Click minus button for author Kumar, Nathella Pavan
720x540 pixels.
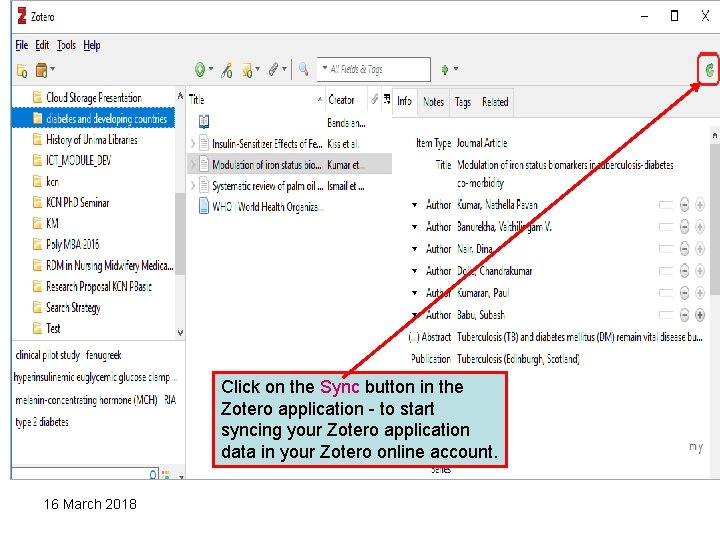click(684, 205)
